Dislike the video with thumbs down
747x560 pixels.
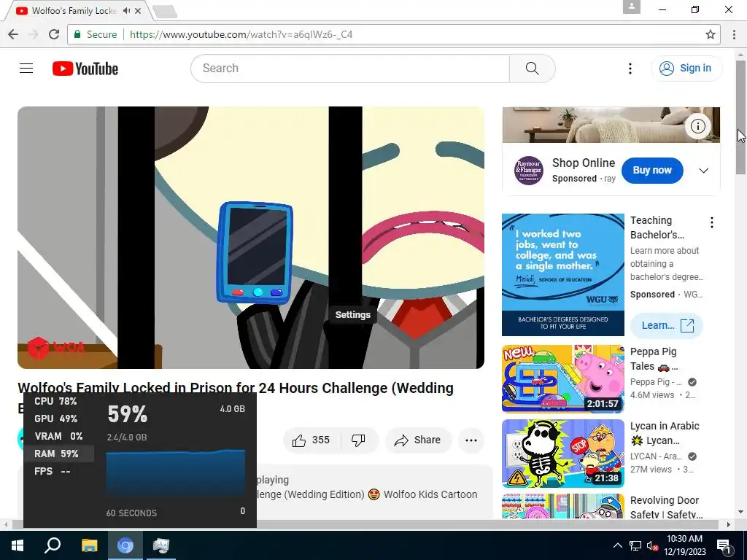point(358,440)
